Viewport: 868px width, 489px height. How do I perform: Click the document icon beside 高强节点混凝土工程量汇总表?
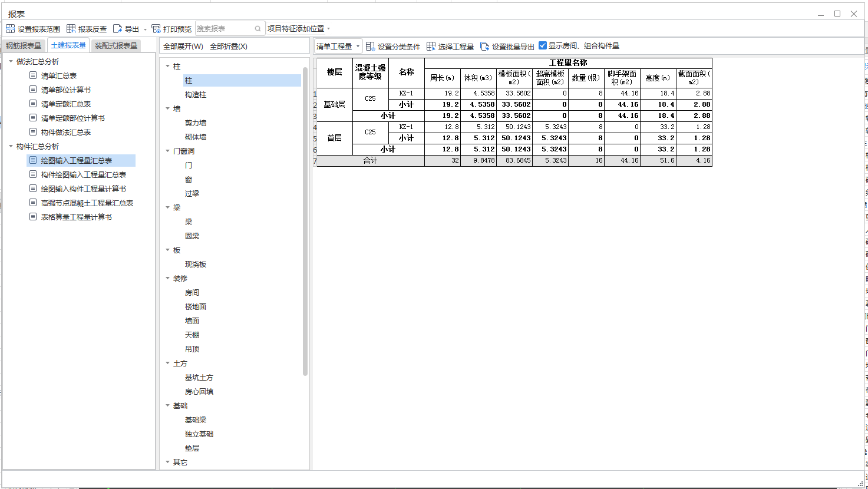[33, 203]
